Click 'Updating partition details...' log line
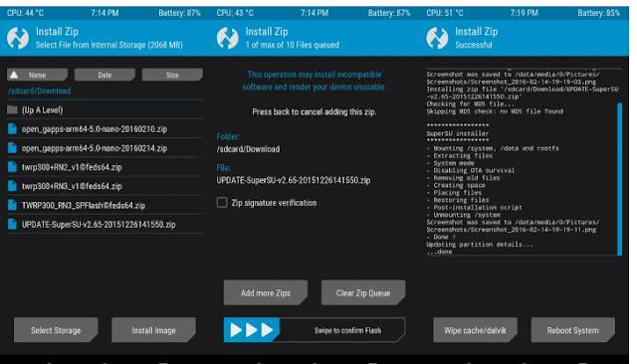 pyautogui.click(x=480, y=245)
